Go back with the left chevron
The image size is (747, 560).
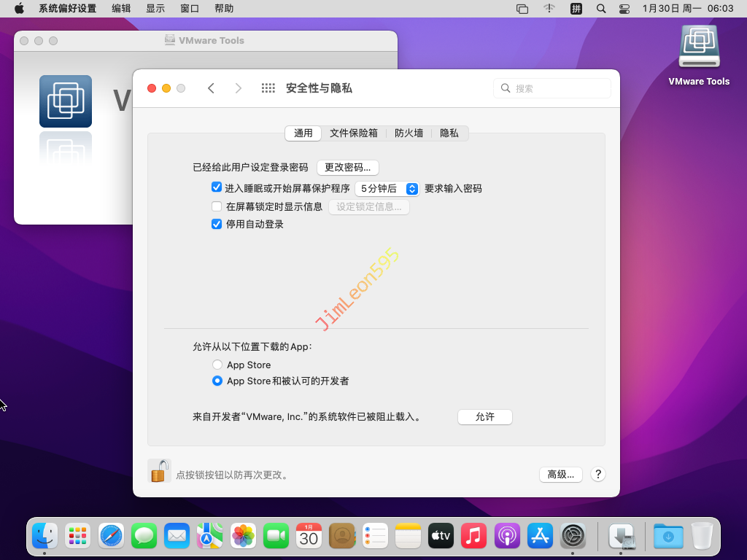(x=211, y=88)
